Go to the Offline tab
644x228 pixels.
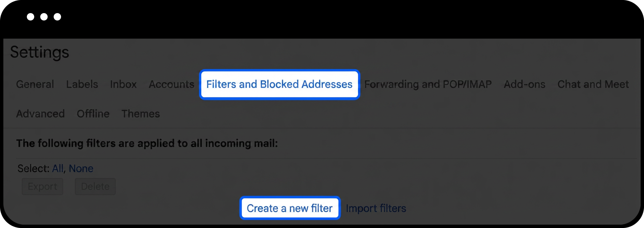(93, 114)
